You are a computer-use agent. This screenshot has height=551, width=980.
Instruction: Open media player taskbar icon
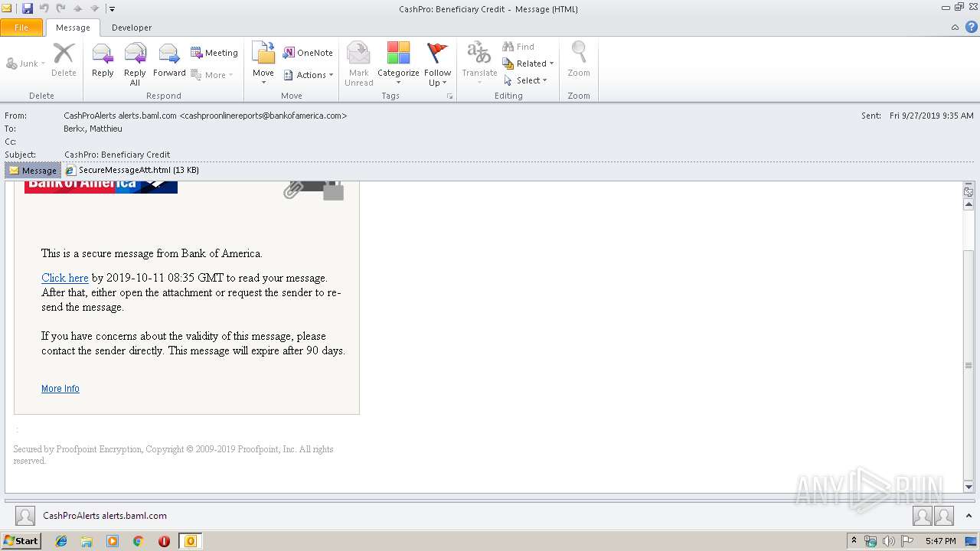[x=113, y=541]
